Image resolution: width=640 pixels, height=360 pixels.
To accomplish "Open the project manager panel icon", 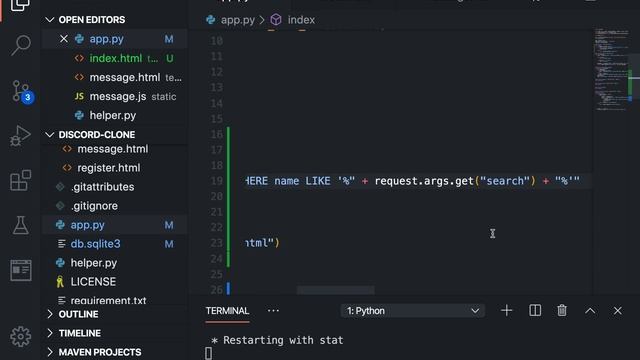I will click(x=20, y=270).
